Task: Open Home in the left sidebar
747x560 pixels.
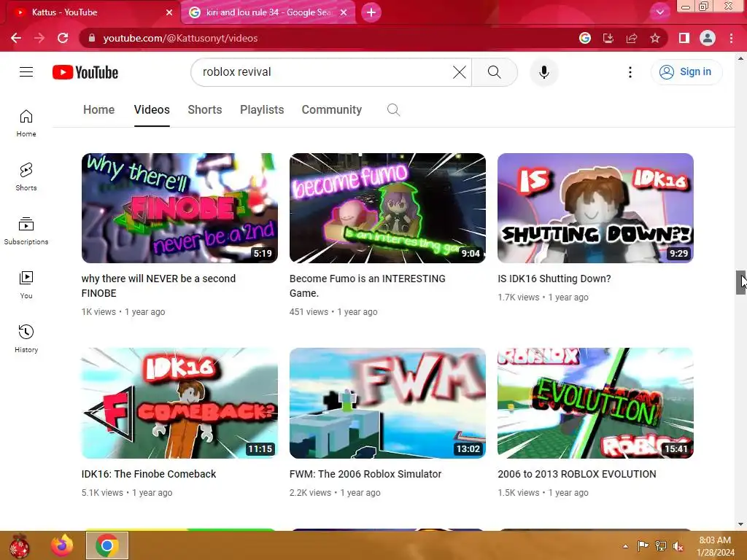Action: [26, 122]
